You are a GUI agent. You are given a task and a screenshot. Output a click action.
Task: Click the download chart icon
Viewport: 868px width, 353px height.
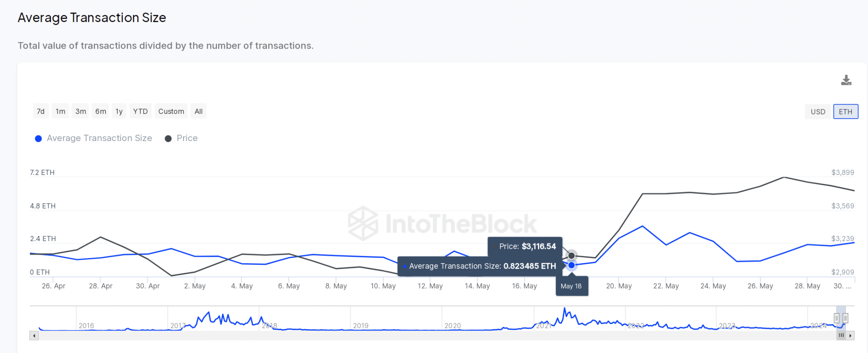pos(846,80)
